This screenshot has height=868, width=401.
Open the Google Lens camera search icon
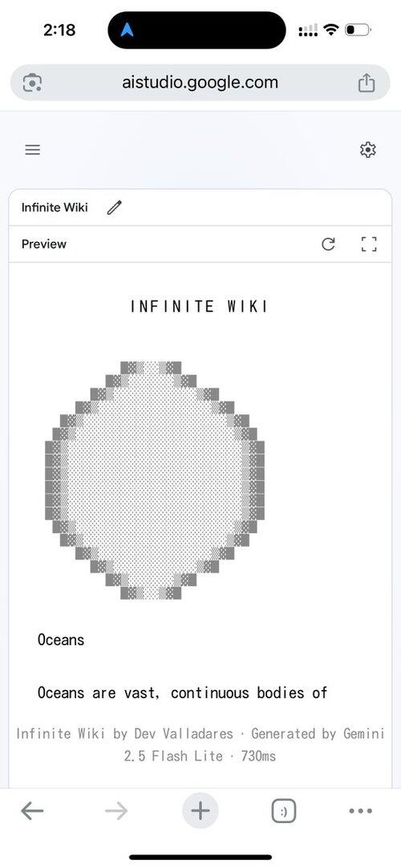(33, 83)
